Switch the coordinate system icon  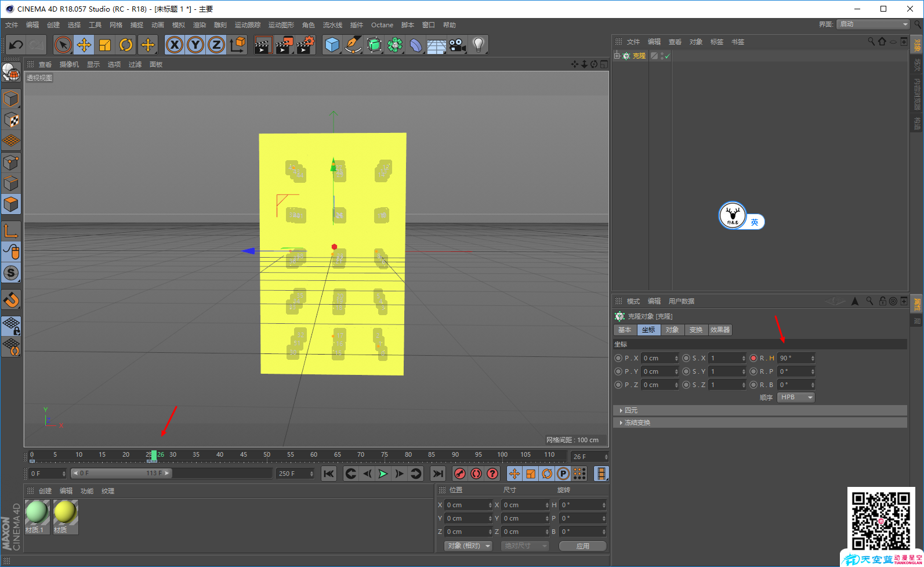click(x=238, y=45)
